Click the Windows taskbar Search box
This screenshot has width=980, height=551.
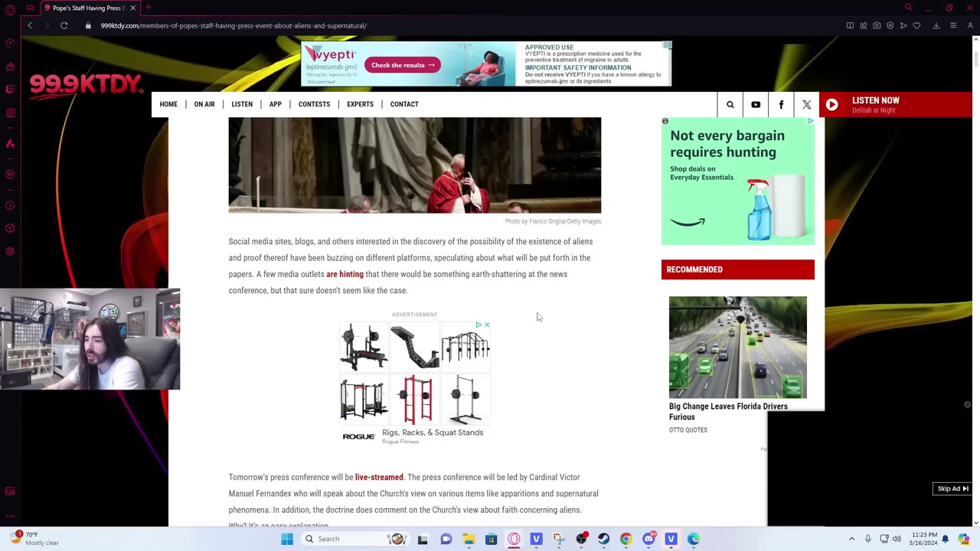coord(354,539)
